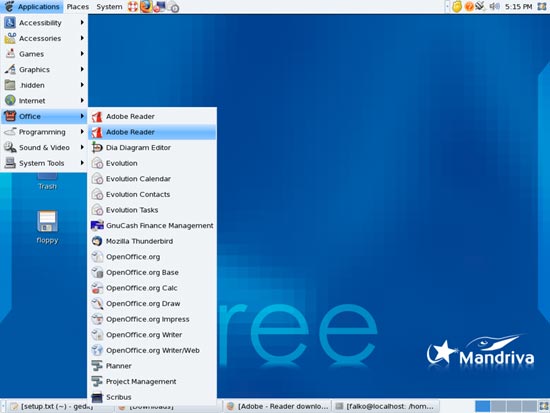Screen dimensions: 550x413
Task: Open Evolution mail client entry
Action: (152, 163)
